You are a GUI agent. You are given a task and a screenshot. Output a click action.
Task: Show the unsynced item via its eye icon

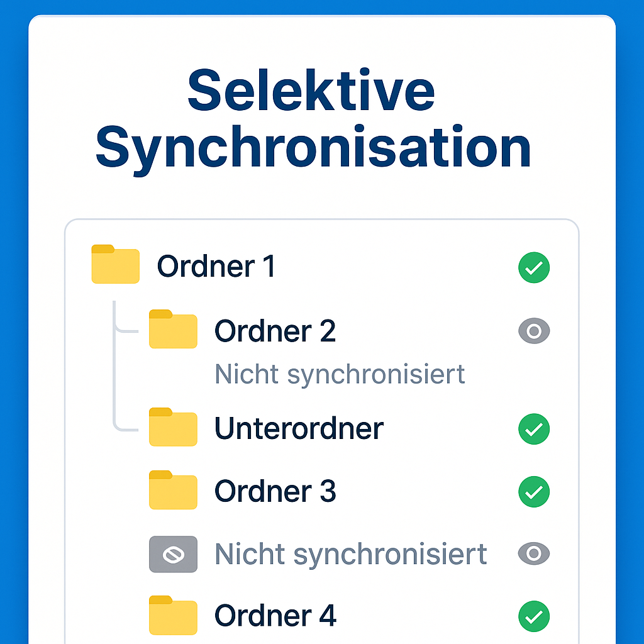point(534,554)
